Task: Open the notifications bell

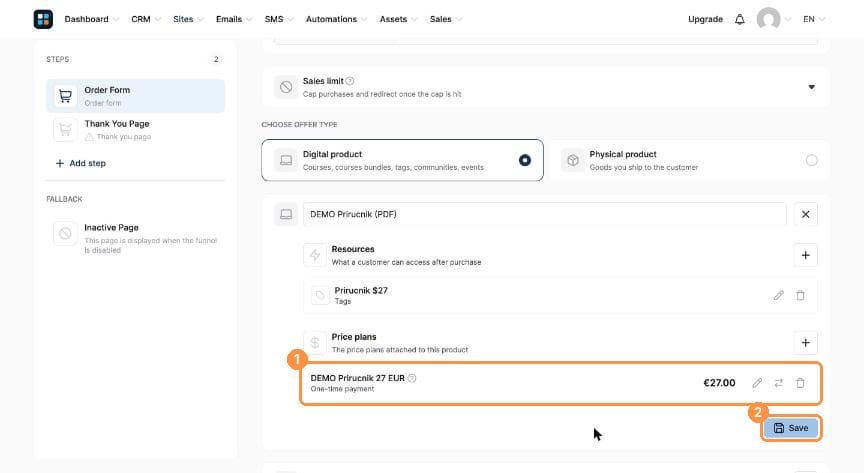Action: [739, 19]
